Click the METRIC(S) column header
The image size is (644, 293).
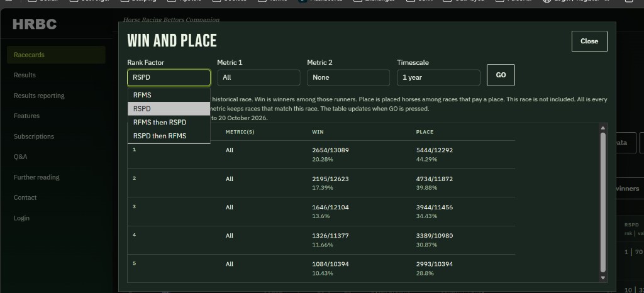(x=240, y=132)
